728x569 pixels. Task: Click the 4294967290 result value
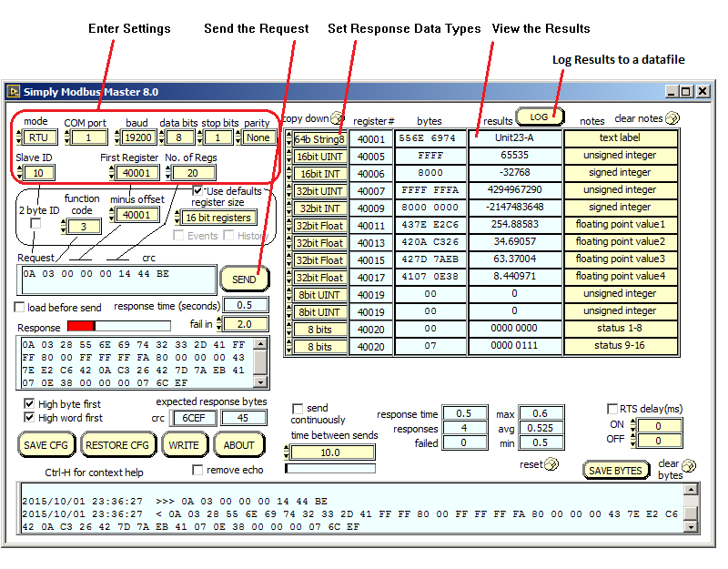(514, 190)
